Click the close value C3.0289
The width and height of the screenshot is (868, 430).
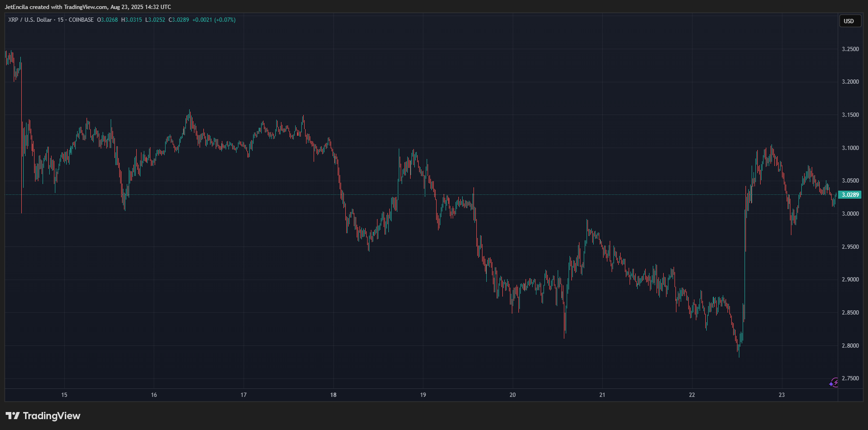tap(179, 20)
